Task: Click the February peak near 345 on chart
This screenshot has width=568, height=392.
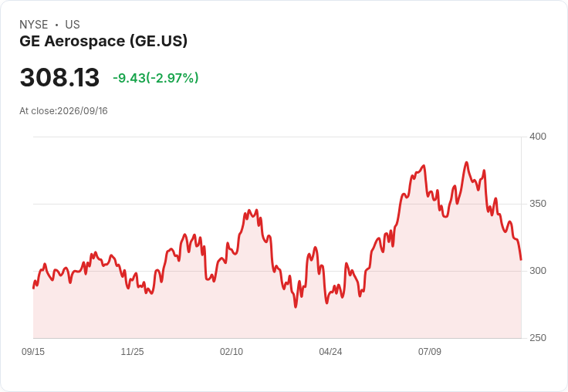Action: click(x=249, y=210)
